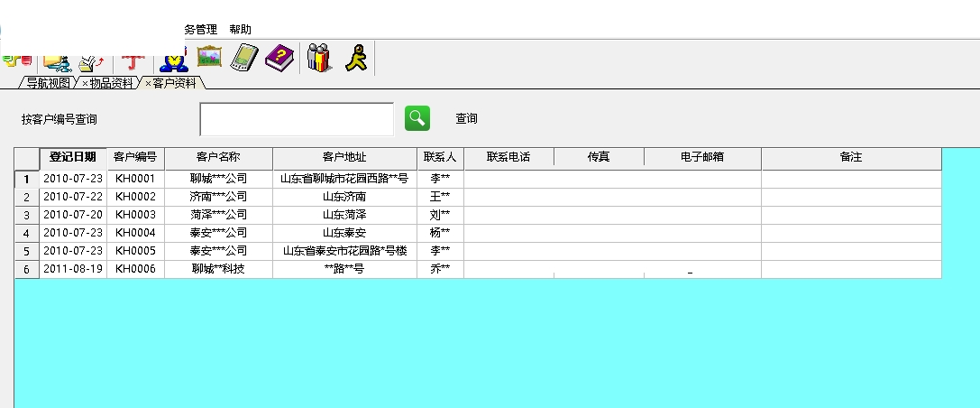Screen dimensions: 980x408
Task: Open the 帮助 menu
Action: [240, 30]
